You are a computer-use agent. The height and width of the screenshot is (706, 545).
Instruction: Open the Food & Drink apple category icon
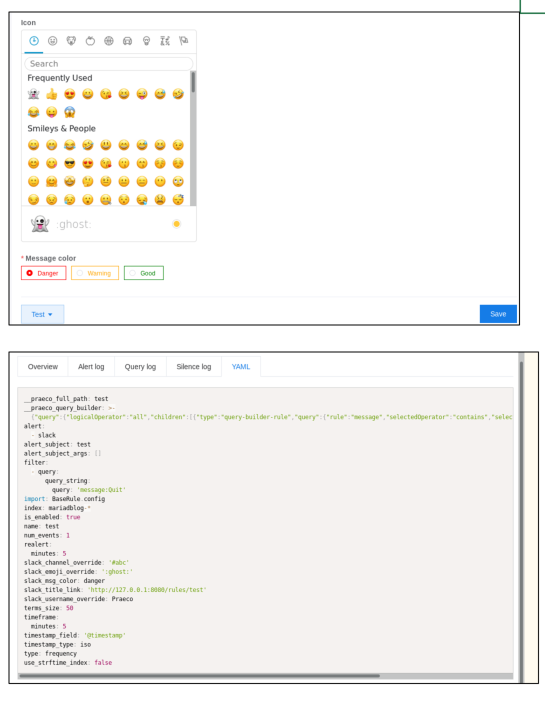90,41
